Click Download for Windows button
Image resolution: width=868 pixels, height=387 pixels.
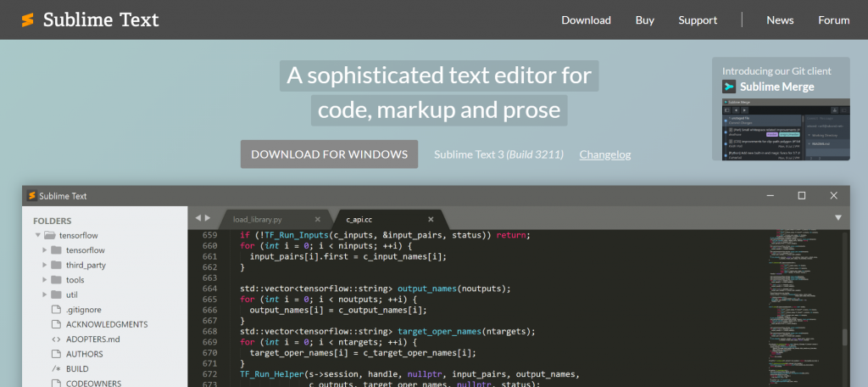(330, 154)
